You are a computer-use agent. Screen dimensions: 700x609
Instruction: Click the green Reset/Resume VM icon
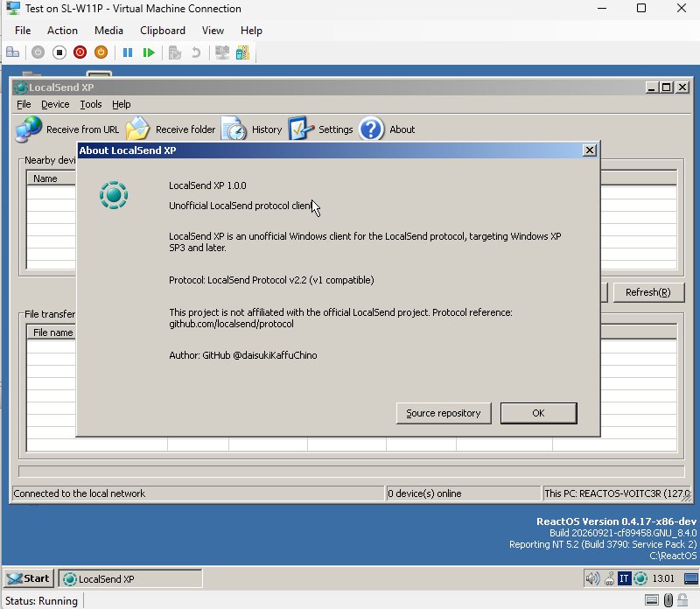[148, 52]
